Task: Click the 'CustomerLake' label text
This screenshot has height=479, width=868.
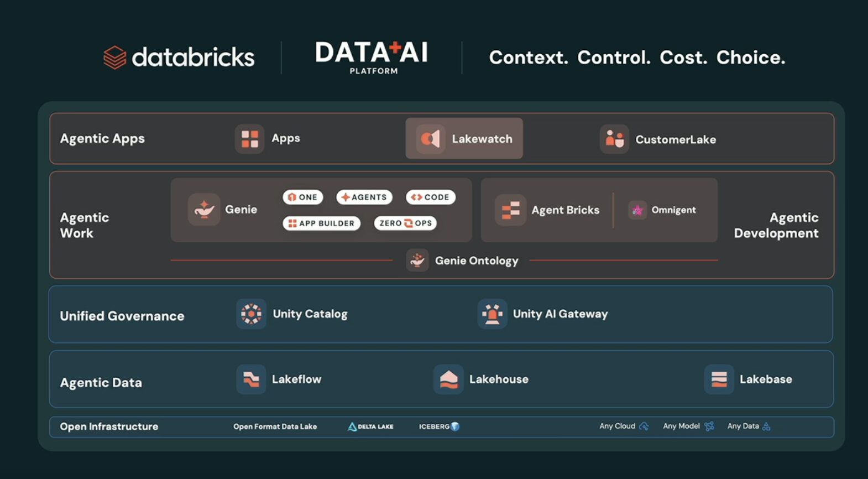Action: tap(676, 139)
